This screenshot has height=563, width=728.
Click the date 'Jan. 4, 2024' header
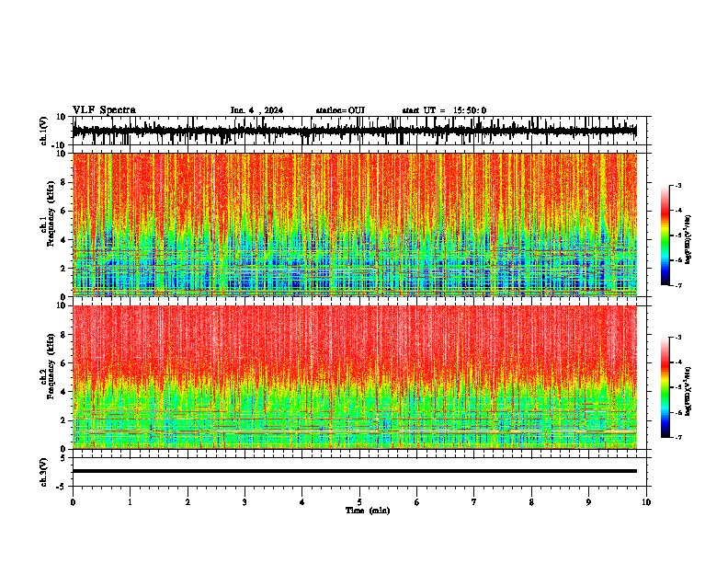tap(256, 110)
